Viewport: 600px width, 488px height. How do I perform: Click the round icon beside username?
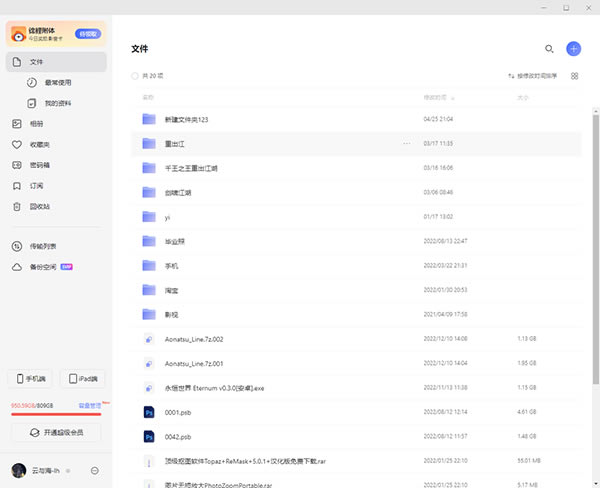point(94,470)
